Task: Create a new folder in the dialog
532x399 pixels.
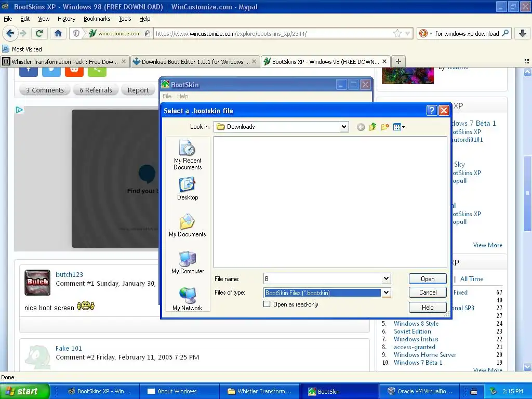Action: click(x=385, y=127)
